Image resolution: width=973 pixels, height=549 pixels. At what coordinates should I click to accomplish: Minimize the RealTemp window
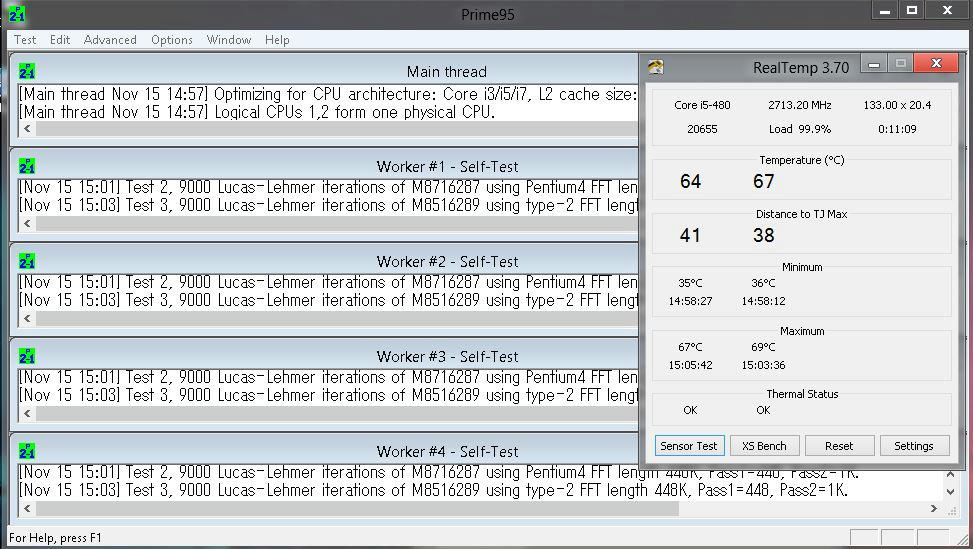coord(874,64)
